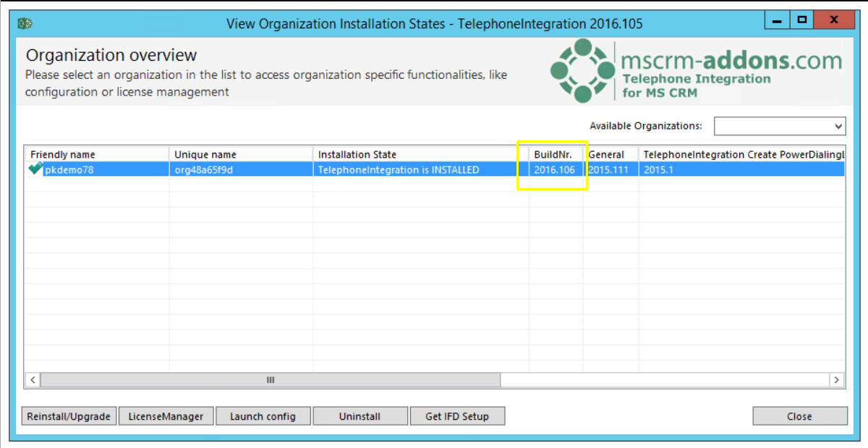
Task: Click the Uninstall button
Action: click(360, 416)
